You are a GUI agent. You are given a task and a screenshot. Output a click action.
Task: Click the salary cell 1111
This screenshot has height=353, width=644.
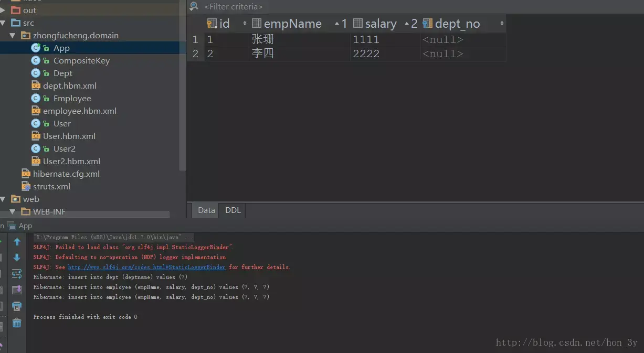[385, 39]
